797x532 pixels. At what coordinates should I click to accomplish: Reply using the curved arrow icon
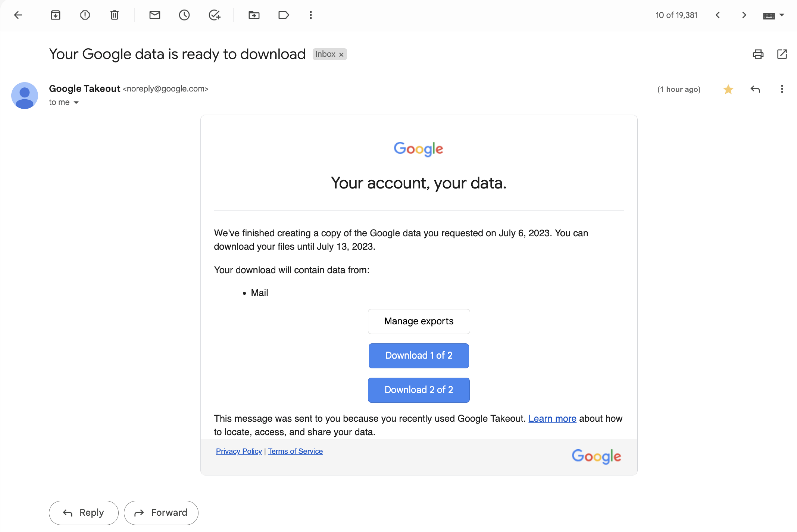coord(755,89)
